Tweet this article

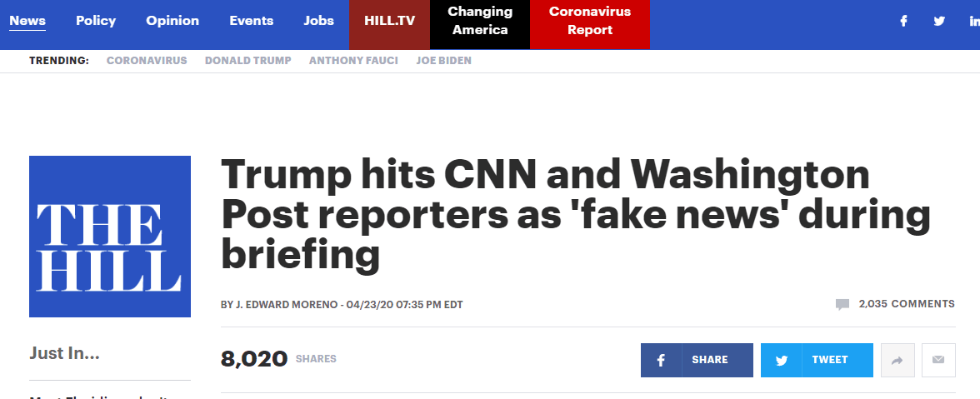click(817, 361)
